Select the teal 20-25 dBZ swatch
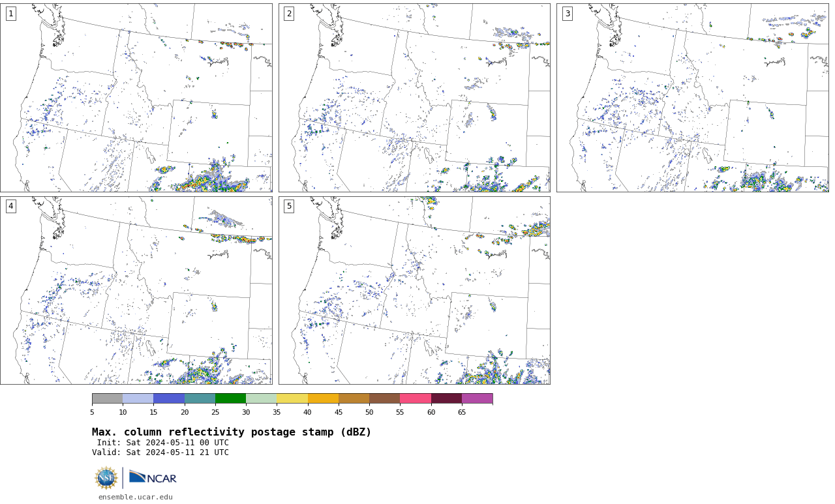Viewport: 835px width, 504px height. 200,398
